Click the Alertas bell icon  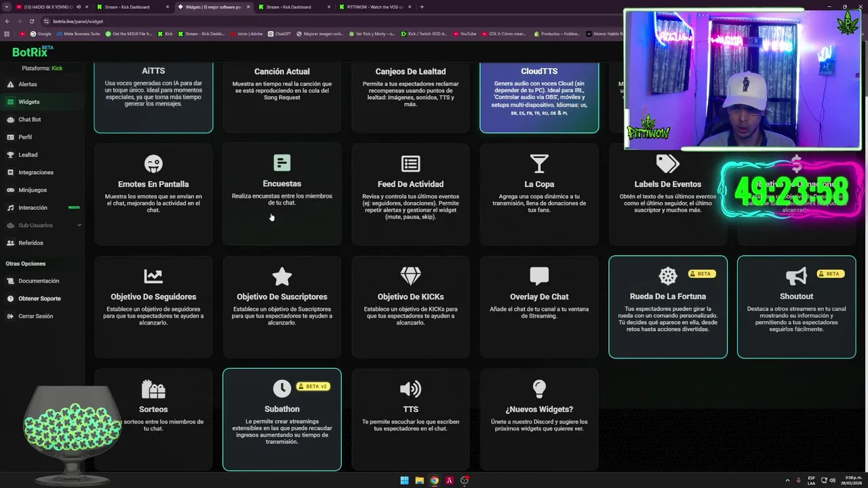pyautogui.click(x=10, y=84)
